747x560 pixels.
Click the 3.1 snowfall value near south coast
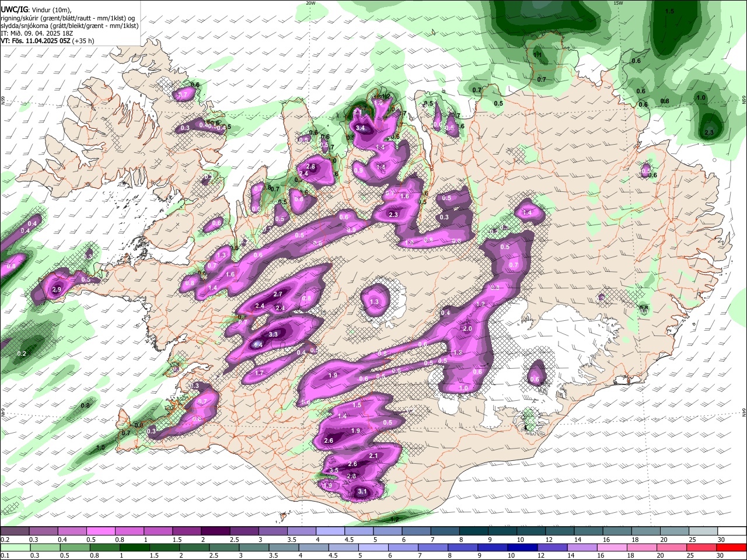[362, 492]
